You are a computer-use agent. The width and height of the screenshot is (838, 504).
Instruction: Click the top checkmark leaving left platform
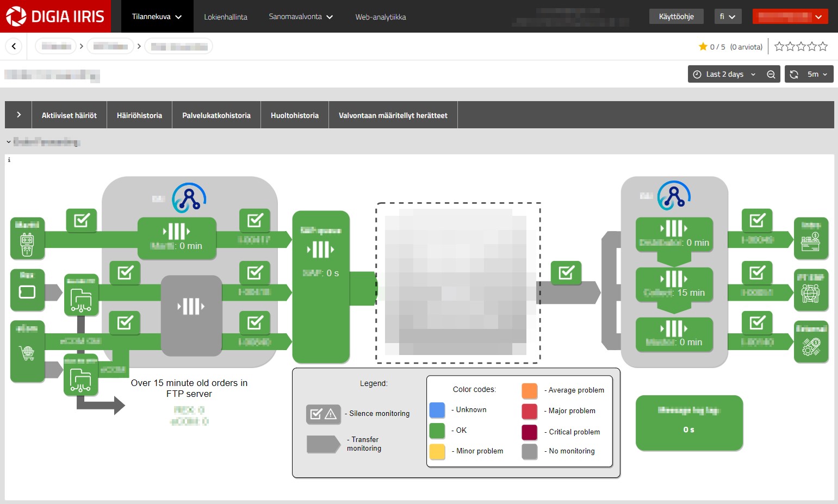click(x=255, y=220)
